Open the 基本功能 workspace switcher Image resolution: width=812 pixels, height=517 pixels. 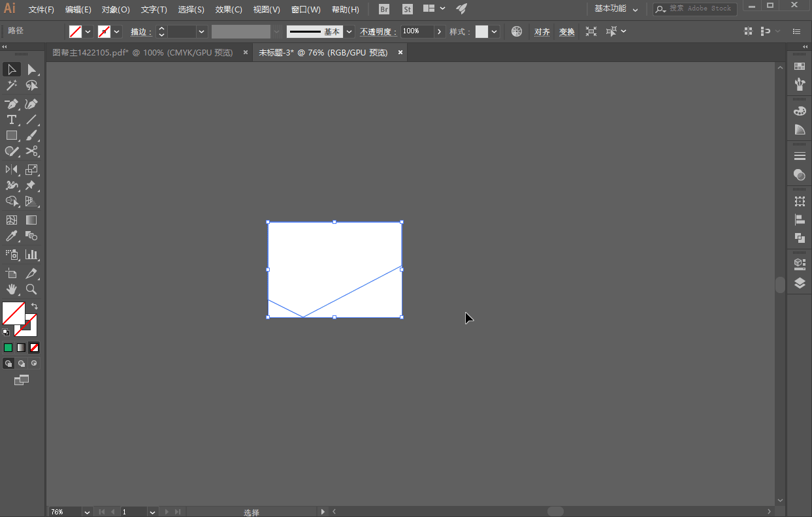[616, 9]
